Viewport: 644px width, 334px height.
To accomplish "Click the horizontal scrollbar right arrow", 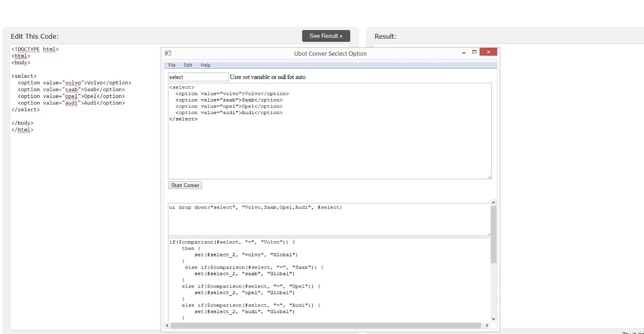I will pos(487,325).
